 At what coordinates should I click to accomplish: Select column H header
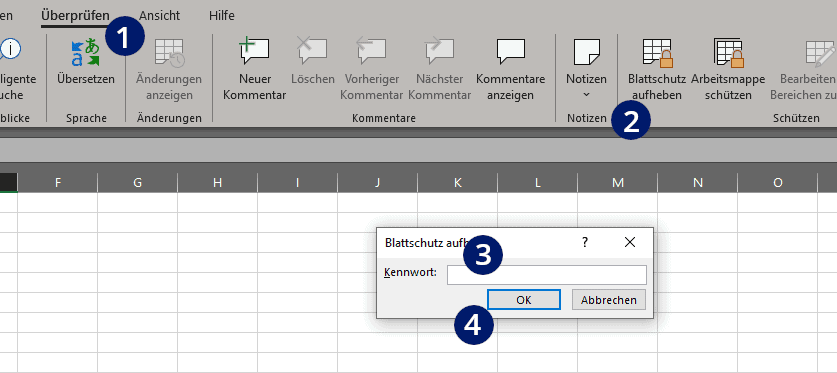[217, 182]
